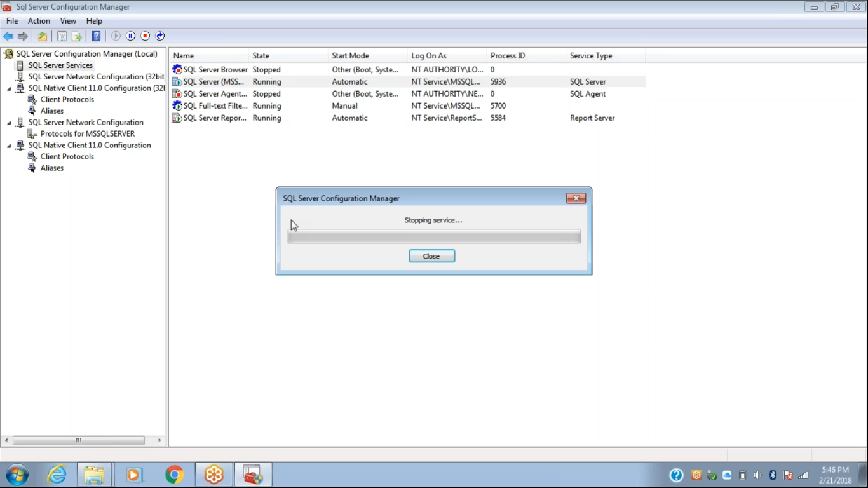
Task: Click the SQL Server Browser service icon
Action: tap(177, 70)
